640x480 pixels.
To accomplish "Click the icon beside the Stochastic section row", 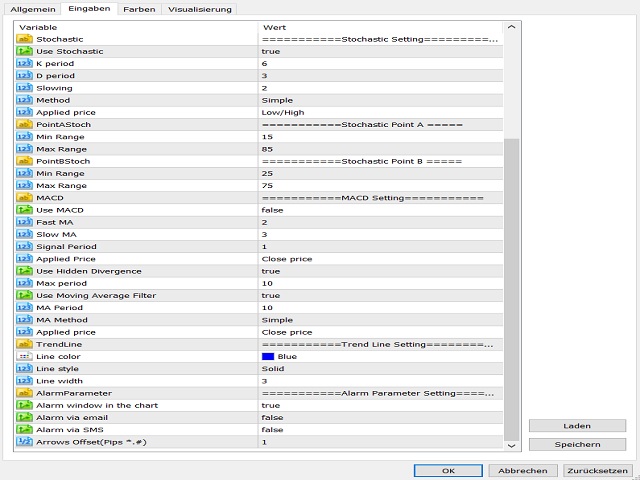I will [x=25, y=39].
